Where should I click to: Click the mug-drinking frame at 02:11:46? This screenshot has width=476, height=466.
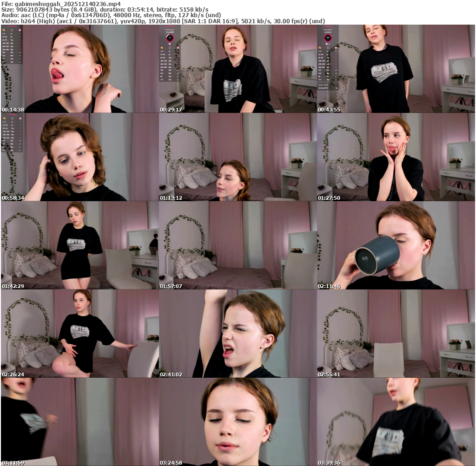[396, 245]
